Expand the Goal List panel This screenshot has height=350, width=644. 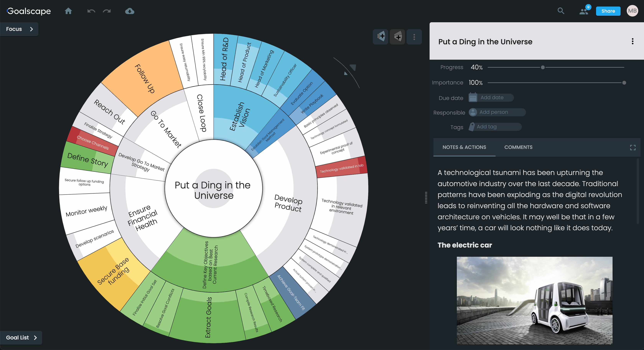click(x=21, y=337)
